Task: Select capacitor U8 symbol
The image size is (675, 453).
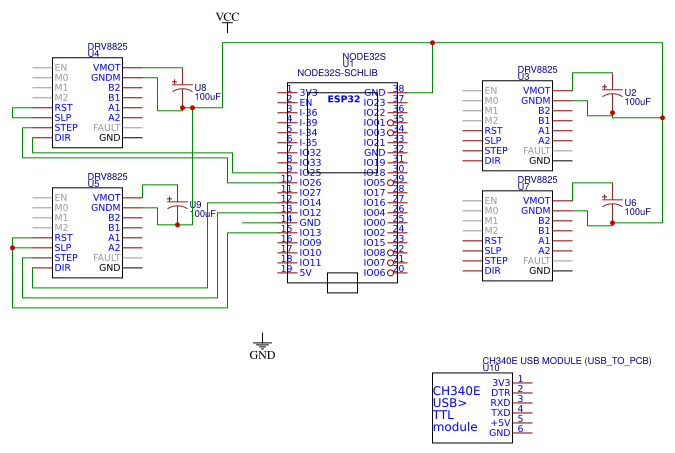Action: tap(182, 89)
